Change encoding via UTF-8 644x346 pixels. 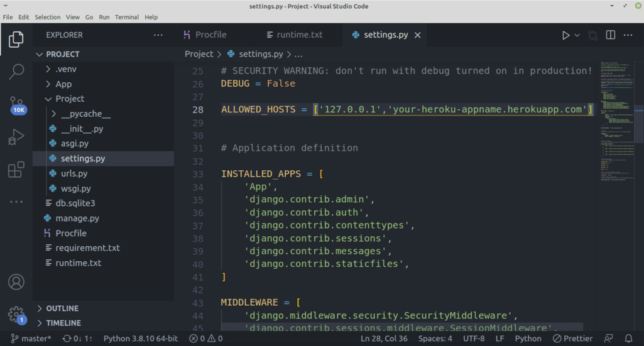point(474,338)
